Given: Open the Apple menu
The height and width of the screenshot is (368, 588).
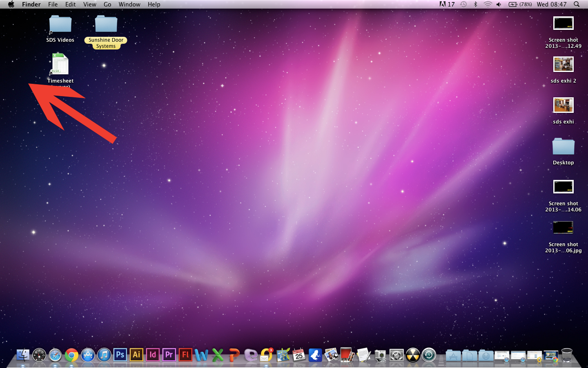Looking at the screenshot, I should pyautogui.click(x=11, y=4).
